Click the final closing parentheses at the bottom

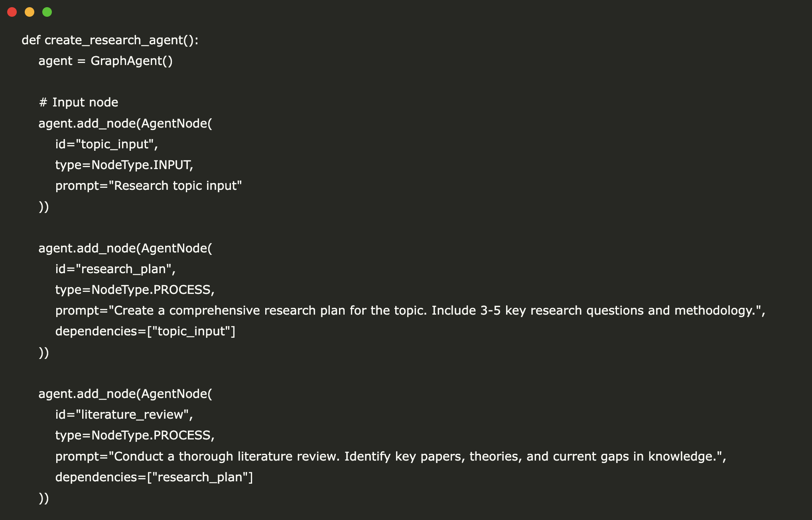coord(44,498)
